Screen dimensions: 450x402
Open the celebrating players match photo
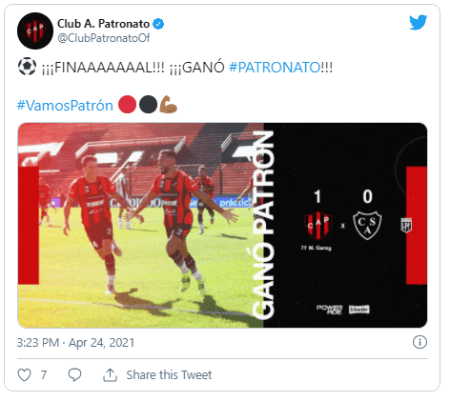[x=141, y=225]
